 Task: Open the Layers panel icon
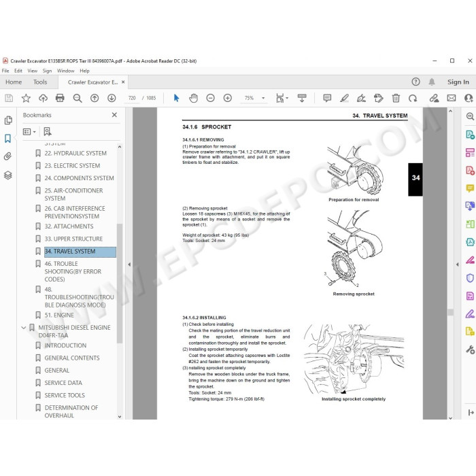tap(8, 175)
